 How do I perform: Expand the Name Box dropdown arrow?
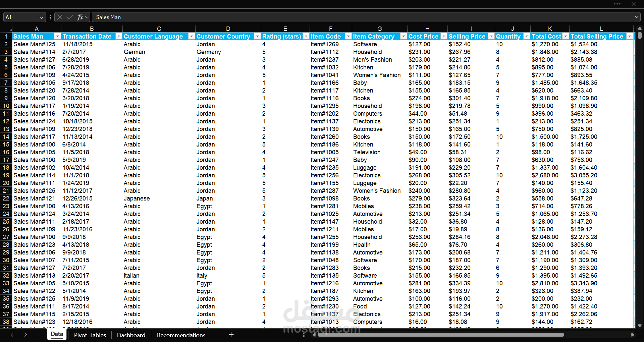pos(41,17)
